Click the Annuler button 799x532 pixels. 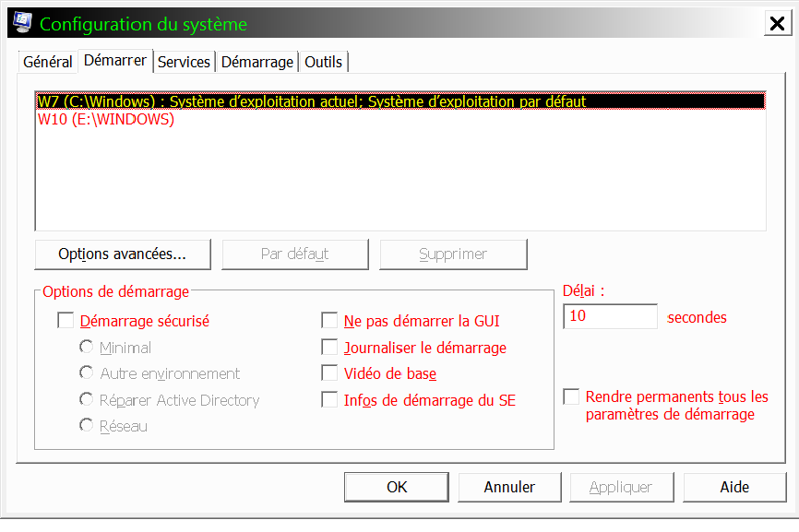coord(509,487)
